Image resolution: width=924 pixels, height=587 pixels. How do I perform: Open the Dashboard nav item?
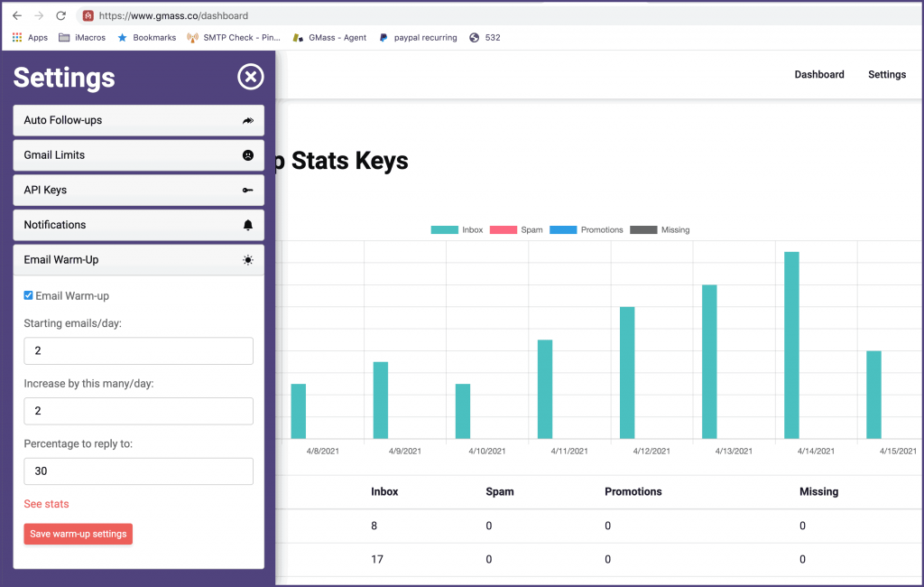(x=819, y=74)
